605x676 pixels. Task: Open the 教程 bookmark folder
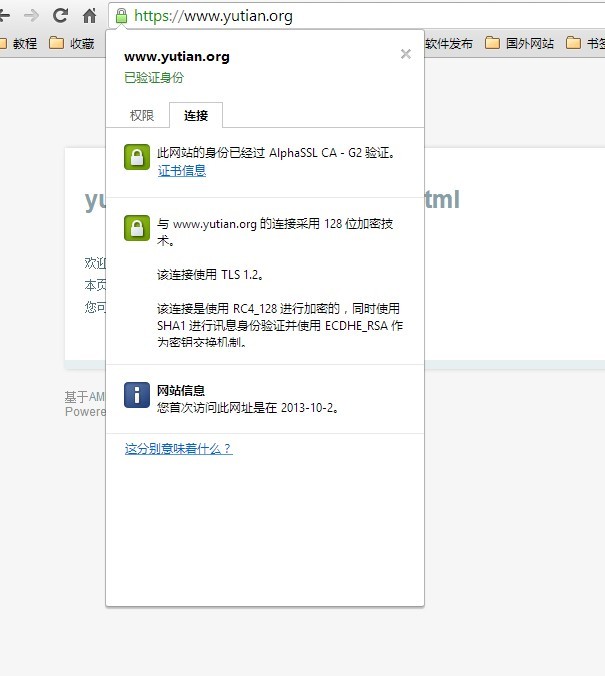pos(18,44)
